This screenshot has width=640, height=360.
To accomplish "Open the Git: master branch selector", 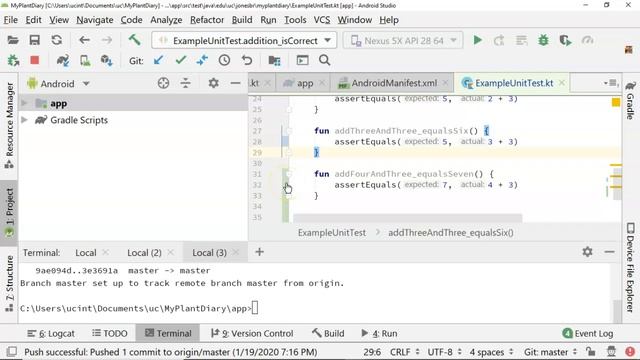I will 550,352.
